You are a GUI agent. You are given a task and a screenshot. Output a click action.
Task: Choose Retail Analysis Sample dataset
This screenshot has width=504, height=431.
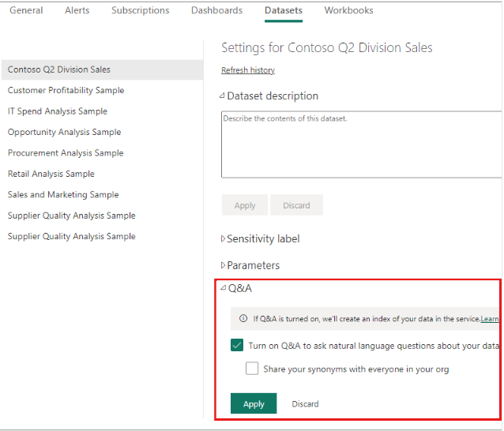click(51, 174)
